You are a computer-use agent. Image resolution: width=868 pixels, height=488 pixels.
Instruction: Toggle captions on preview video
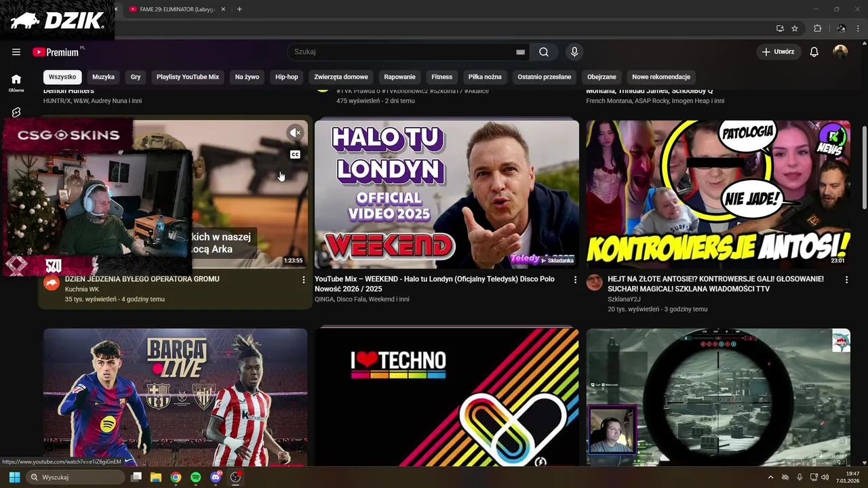coord(295,155)
